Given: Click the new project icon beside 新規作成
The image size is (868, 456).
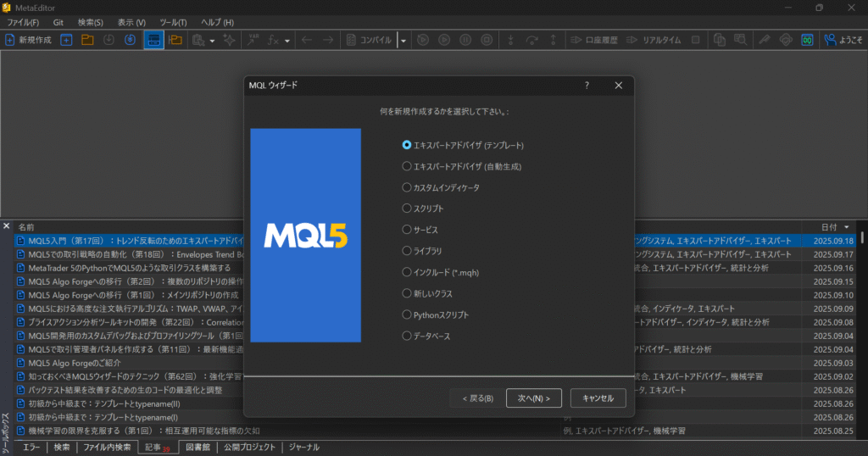Looking at the screenshot, I should [66, 40].
